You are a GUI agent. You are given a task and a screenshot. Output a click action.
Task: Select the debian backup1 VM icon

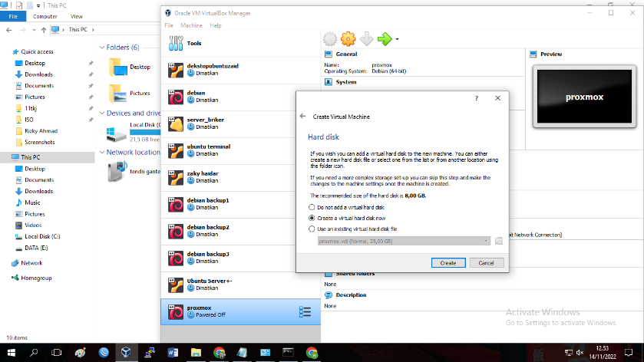176,205
